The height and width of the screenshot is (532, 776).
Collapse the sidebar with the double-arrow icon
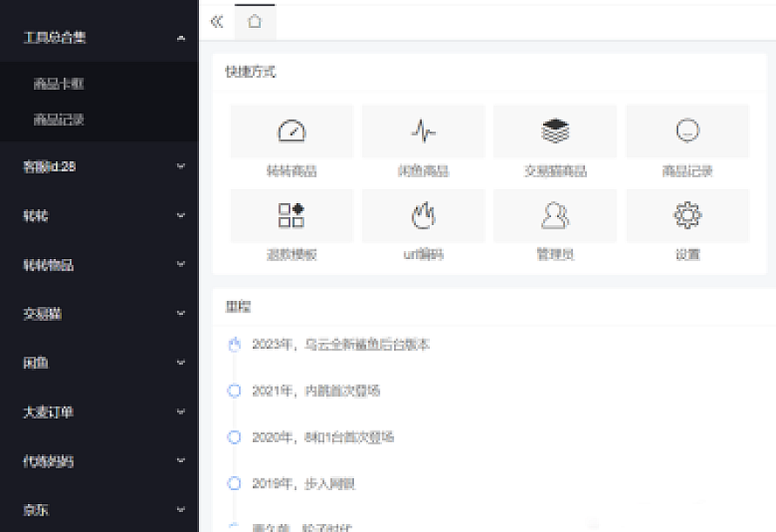[x=216, y=22]
